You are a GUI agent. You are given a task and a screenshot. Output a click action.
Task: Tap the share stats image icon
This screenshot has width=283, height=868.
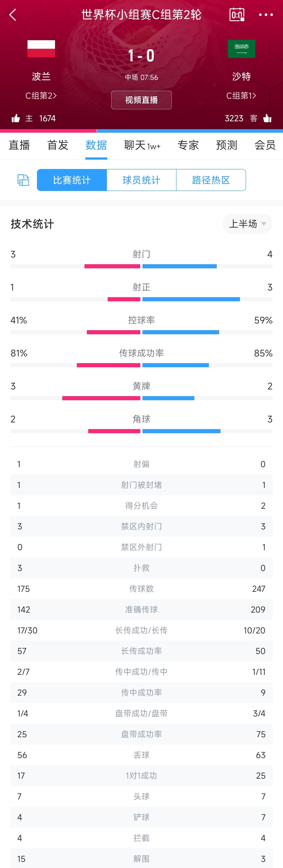pos(23,180)
